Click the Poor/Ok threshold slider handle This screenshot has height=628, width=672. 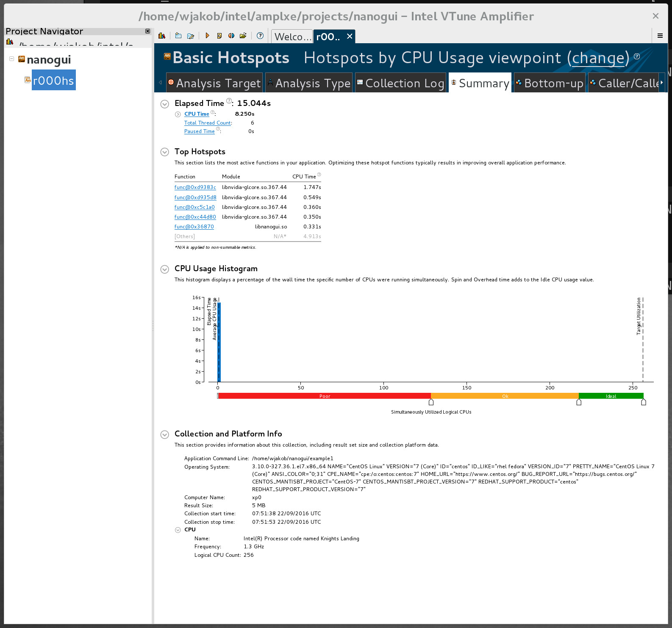click(x=431, y=402)
